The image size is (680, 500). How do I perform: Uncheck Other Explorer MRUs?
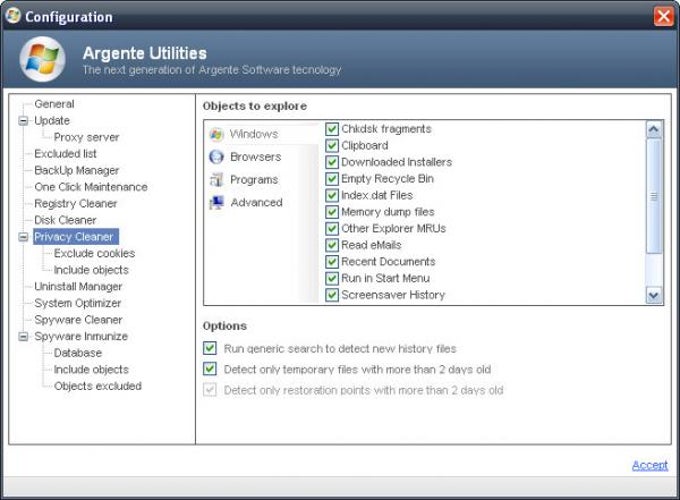point(332,229)
